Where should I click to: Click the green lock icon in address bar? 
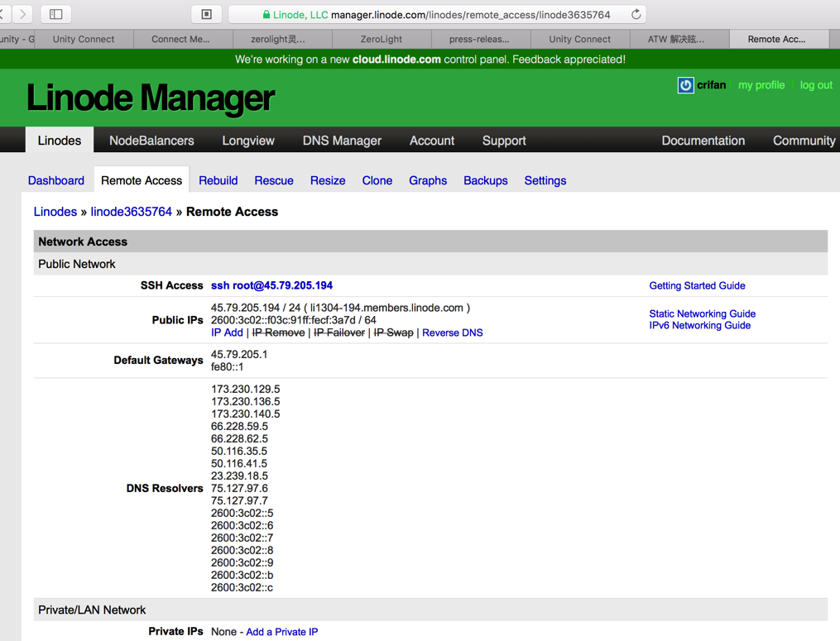tap(266, 15)
